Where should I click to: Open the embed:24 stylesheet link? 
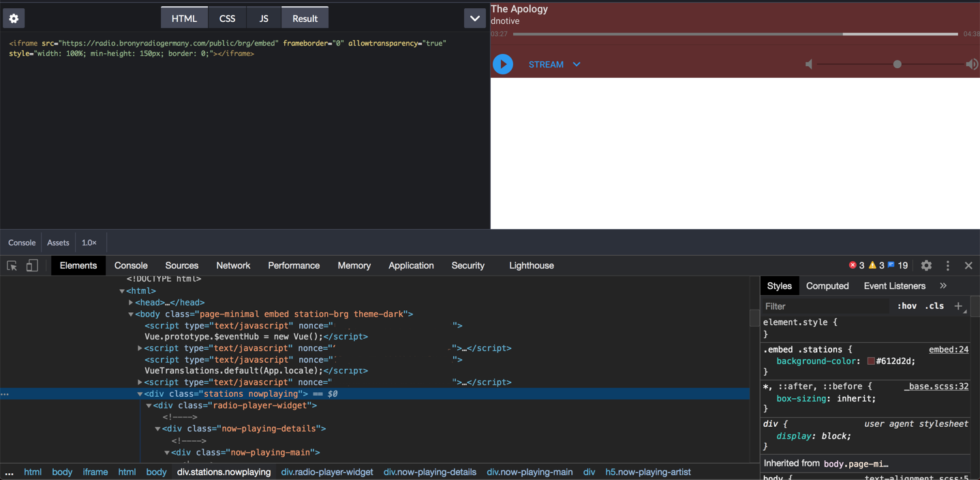click(949, 348)
